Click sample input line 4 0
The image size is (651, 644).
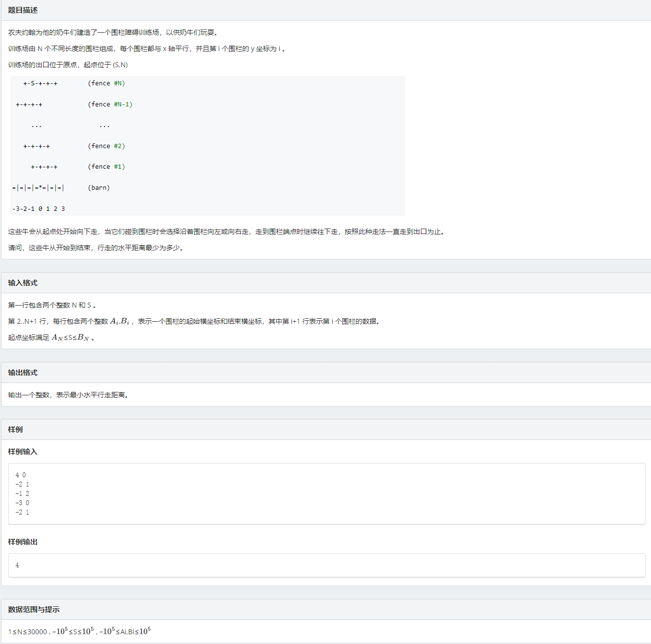pos(21,475)
